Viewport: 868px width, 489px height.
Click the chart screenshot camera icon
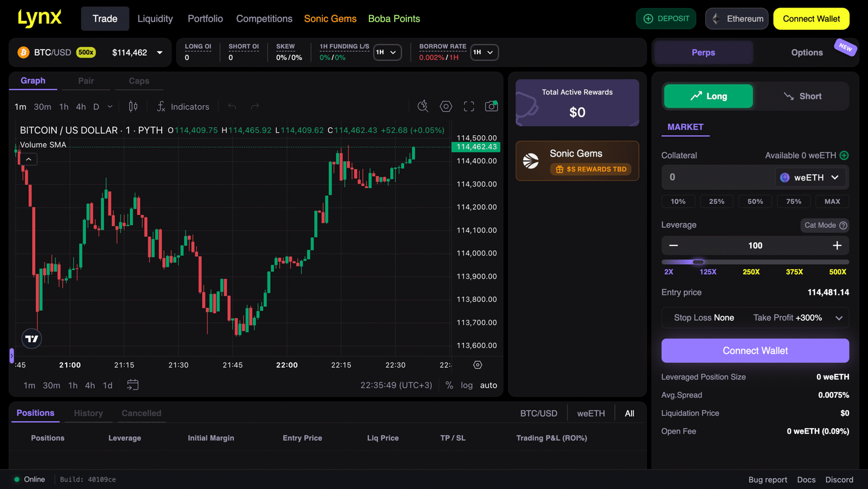point(491,106)
